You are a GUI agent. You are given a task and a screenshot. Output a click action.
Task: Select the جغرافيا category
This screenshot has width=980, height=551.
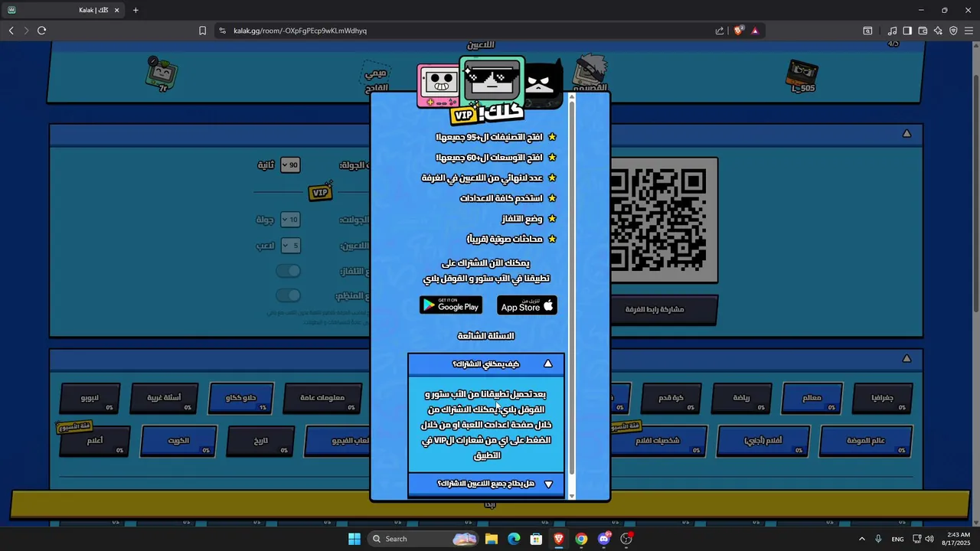pyautogui.click(x=882, y=398)
